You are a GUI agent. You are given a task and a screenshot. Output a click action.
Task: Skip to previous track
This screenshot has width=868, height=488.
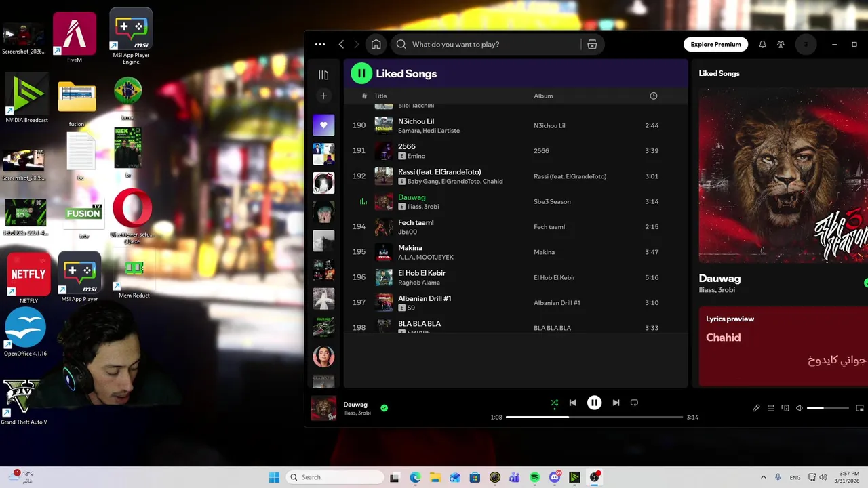pyautogui.click(x=572, y=403)
